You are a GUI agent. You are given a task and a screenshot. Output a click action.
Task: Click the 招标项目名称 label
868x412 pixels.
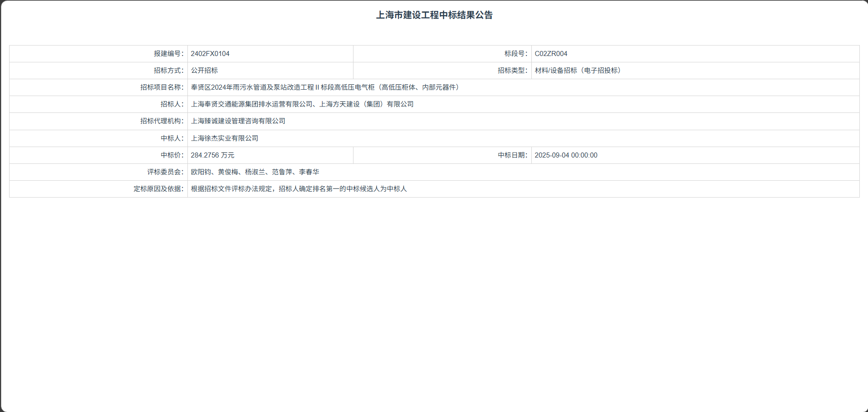162,87
